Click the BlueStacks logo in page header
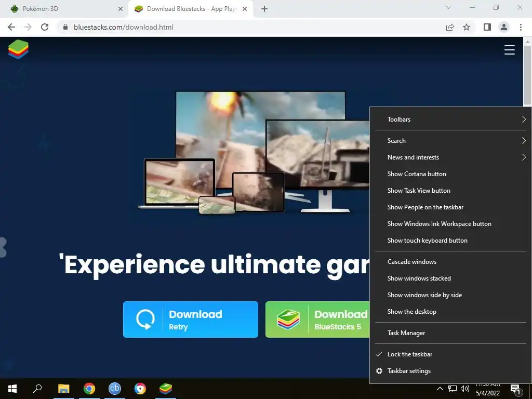The width and height of the screenshot is (532, 399). (18, 49)
